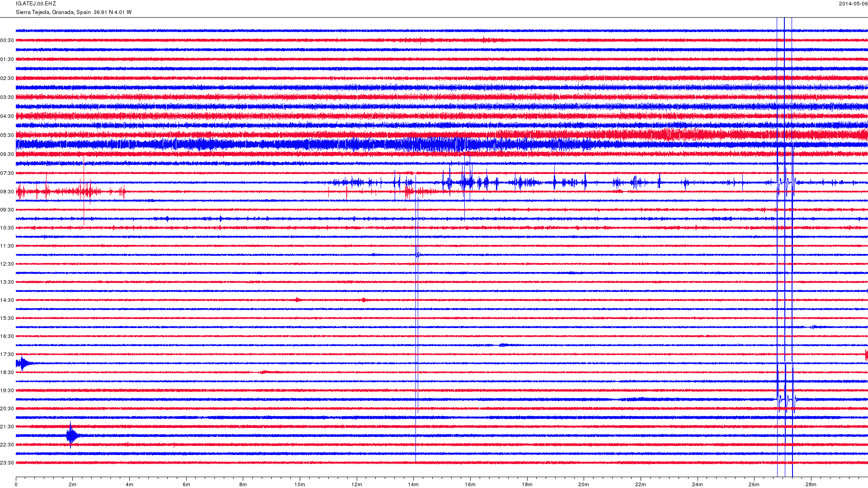Click the 18:30 time label
Viewport: 868px width, 488px height.
7,372
